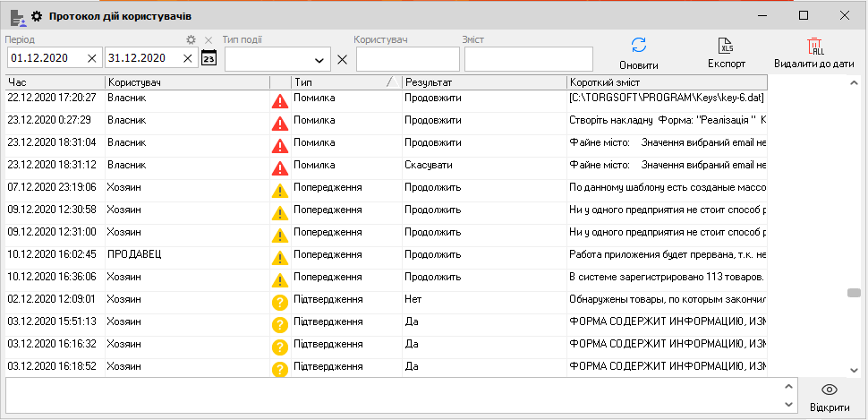The image size is (868, 420).
Task: Click the yellow warning icon for the ПРОДАВЕЦ row
Action: [x=279, y=258]
